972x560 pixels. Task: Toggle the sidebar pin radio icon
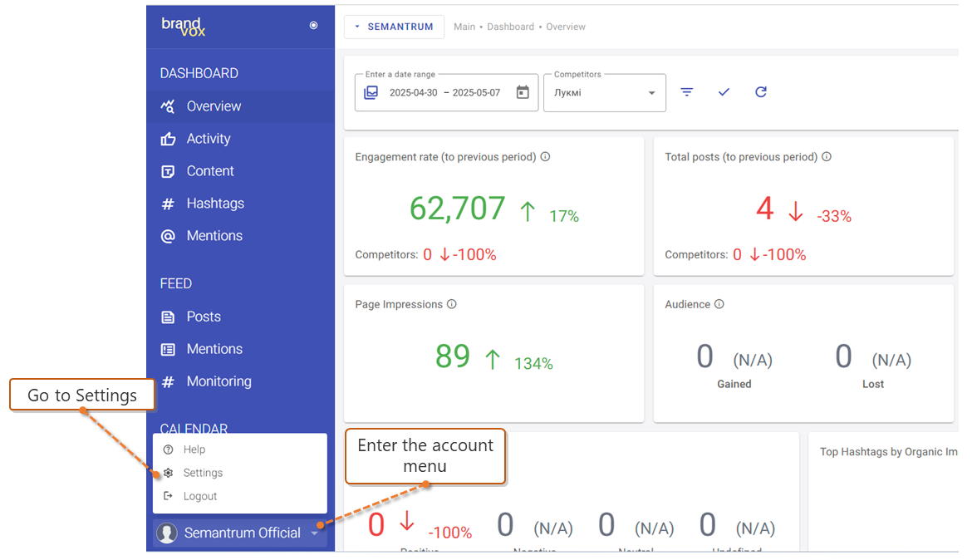coord(314,26)
